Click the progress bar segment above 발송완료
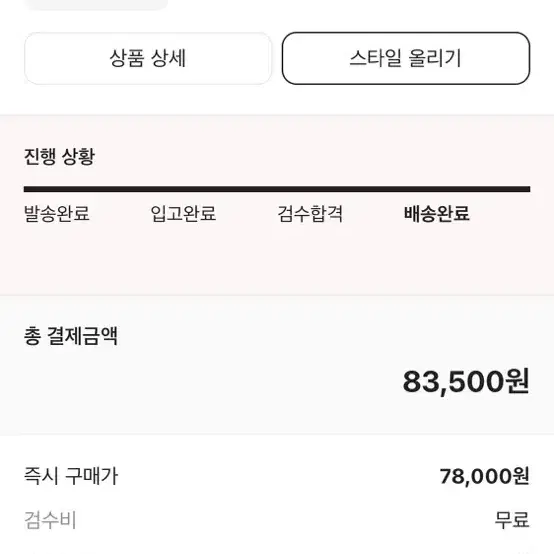The width and height of the screenshot is (554, 554). pos(87,189)
